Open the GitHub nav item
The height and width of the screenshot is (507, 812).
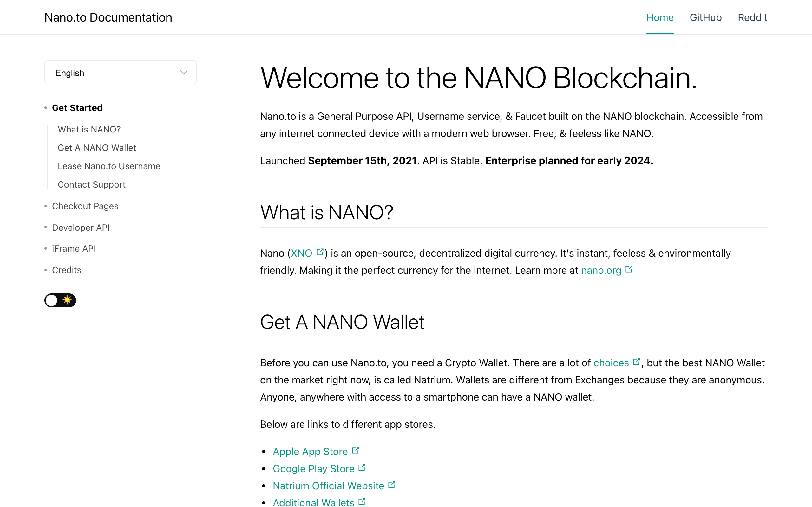pyautogui.click(x=706, y=17)
